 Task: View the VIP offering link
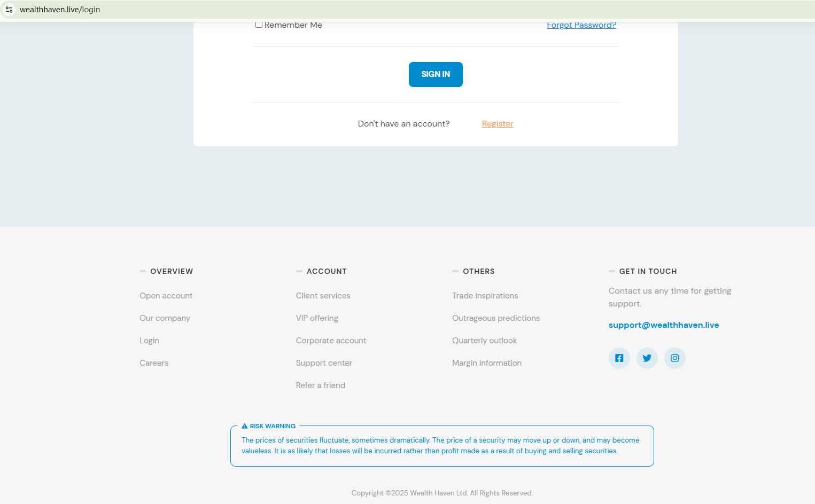pyautogui.click(x=317, y=318)
